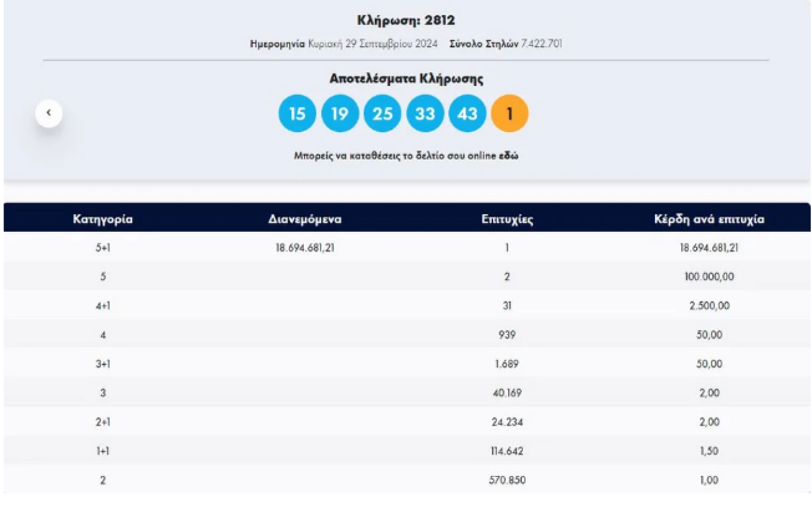Click the orange Joker ball number 1

tap(509, 113)
